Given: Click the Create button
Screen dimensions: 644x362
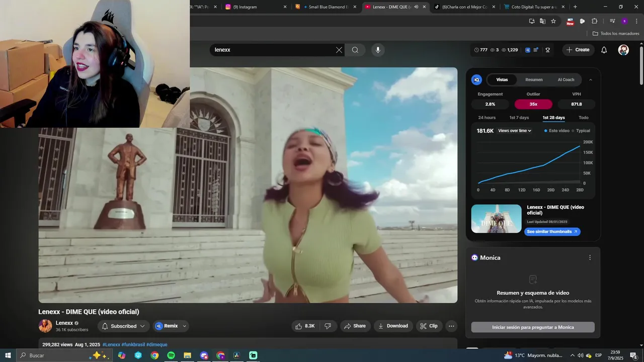Looking at the screenshot, I should point(578,50).
